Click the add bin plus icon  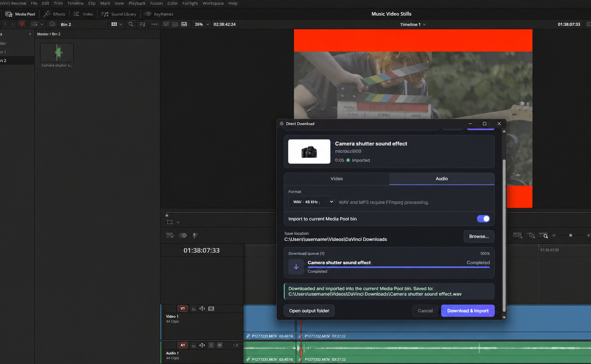30,34
